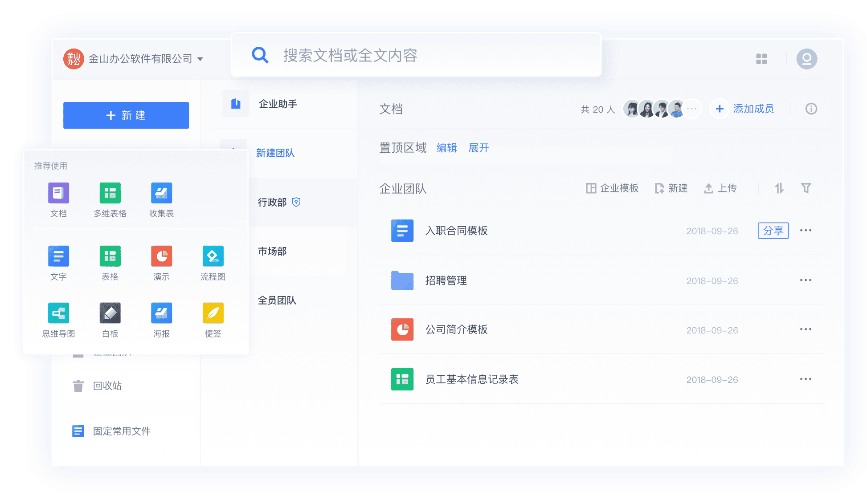Open the 回收站 recycle bin item
Screen dimensions: 867x504
point(107,386)
